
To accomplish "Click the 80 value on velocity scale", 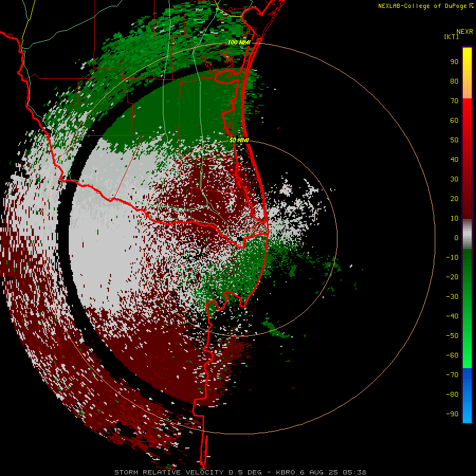I will (x=454, y=81).
